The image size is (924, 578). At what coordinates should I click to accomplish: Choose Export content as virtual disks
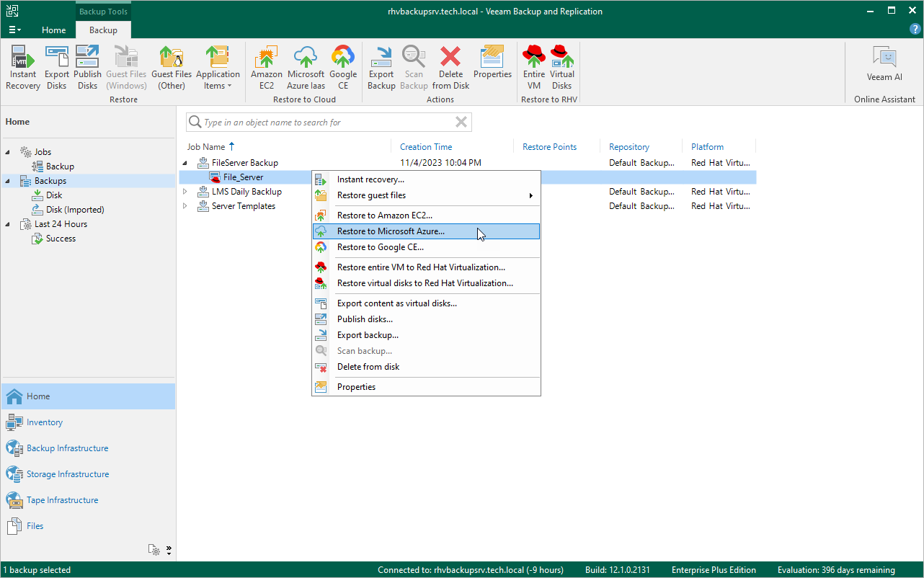pos(426,303)
